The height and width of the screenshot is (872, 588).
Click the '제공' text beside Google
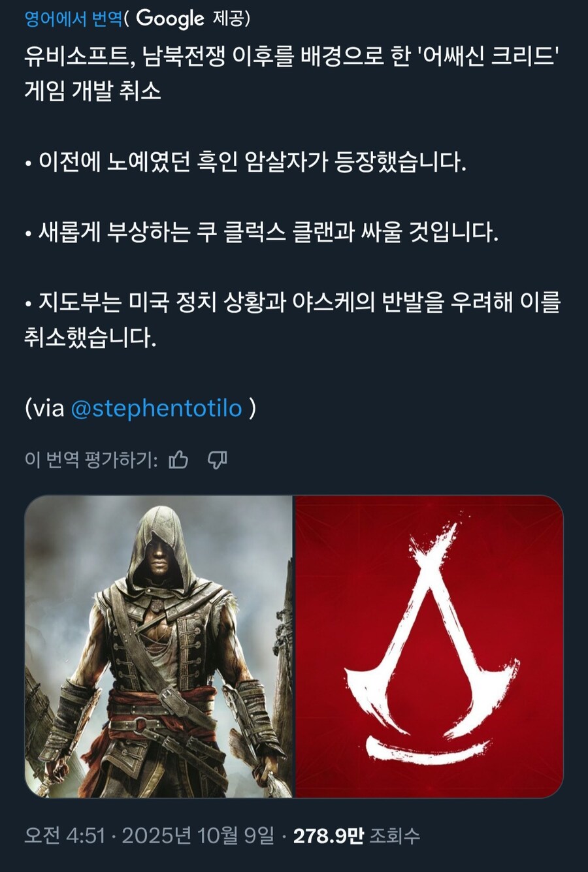pyautogui.click(x=230, y=19)
